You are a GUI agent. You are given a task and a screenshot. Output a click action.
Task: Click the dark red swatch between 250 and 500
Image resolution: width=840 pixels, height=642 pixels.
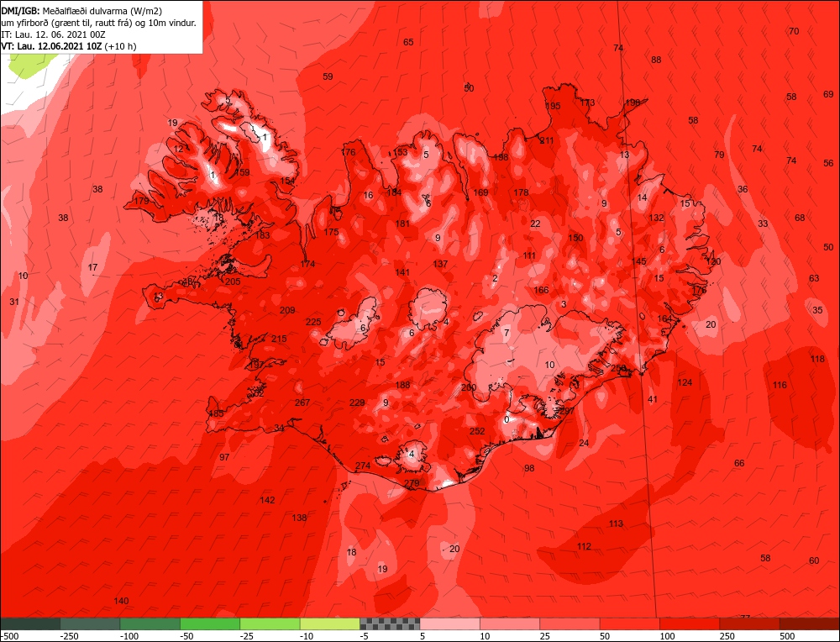(x=749, y=624)
